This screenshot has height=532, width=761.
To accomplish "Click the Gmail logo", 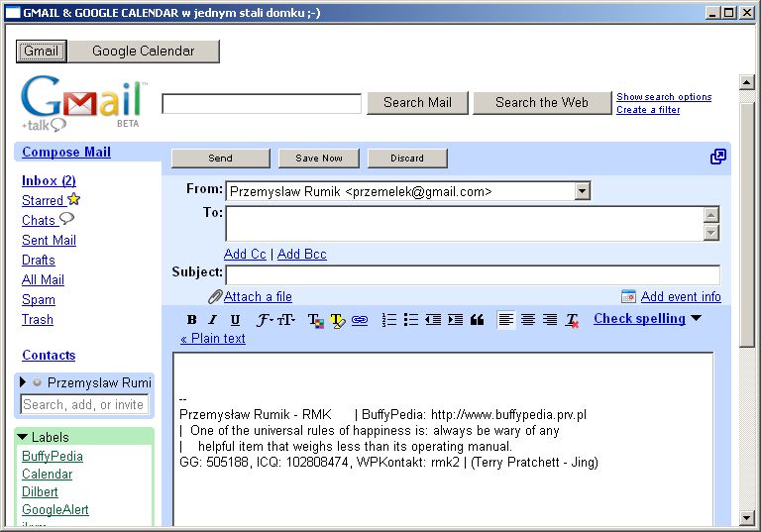I will click(83, 102).
